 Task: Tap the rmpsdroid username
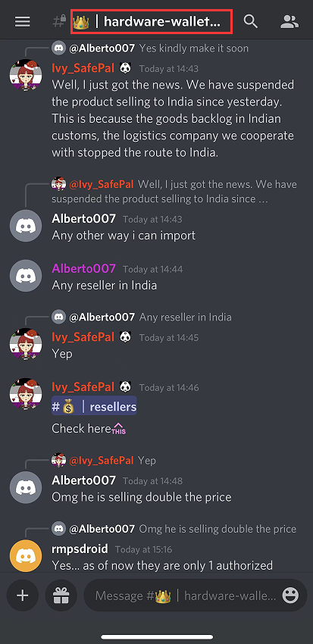(80, 549)
